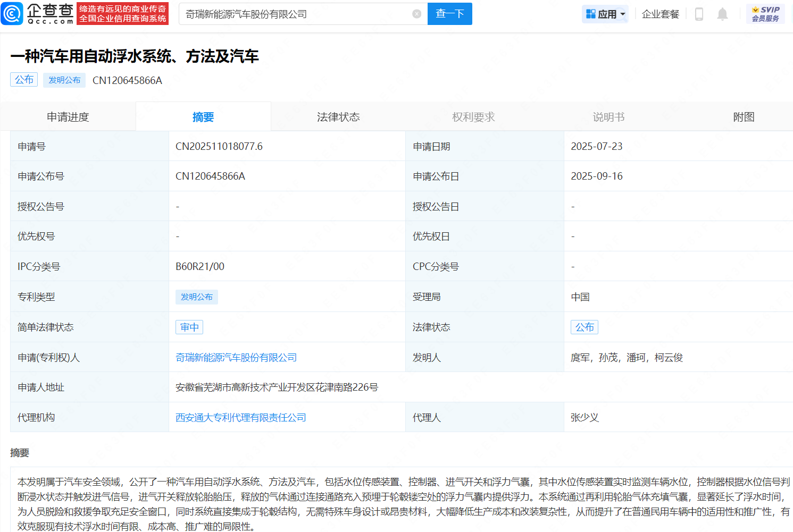793x532 pixels.
Task: Click the 代理机构 label cell
Action: [89, 418]
